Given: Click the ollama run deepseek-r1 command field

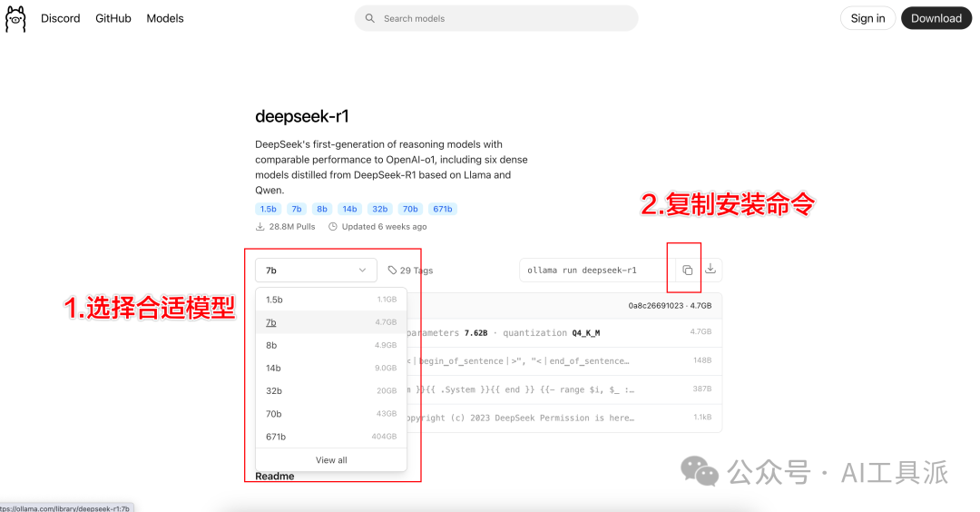Looking at the screenshot, I should click(x=597, y=270).
